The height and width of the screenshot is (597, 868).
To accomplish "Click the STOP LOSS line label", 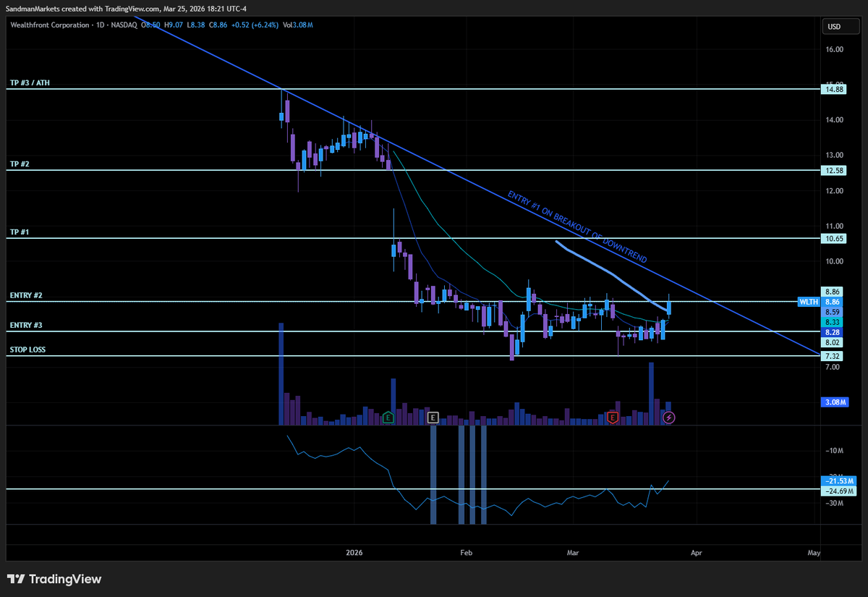I will [28, 350].
